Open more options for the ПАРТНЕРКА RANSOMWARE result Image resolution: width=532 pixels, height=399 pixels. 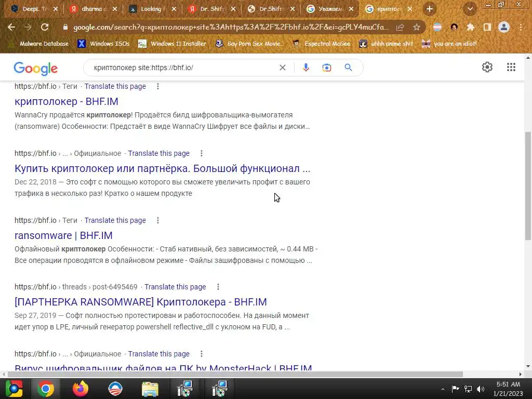click(x=218, y=287)
